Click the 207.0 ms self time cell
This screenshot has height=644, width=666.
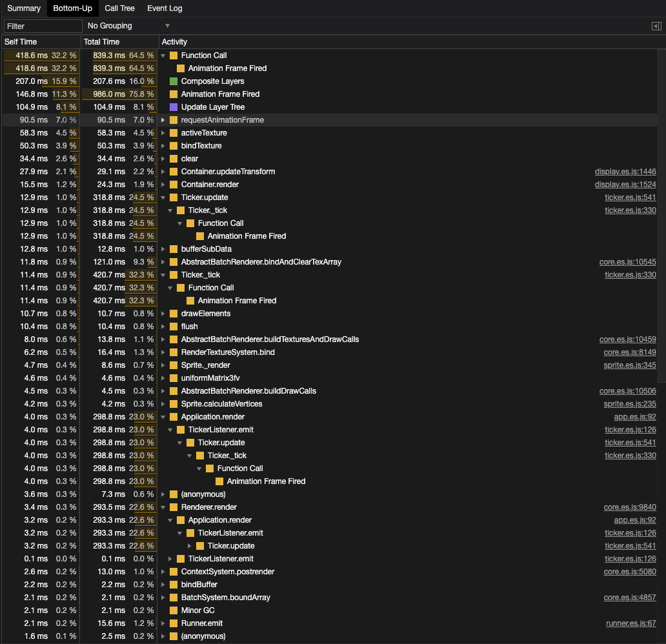(41, 81)
